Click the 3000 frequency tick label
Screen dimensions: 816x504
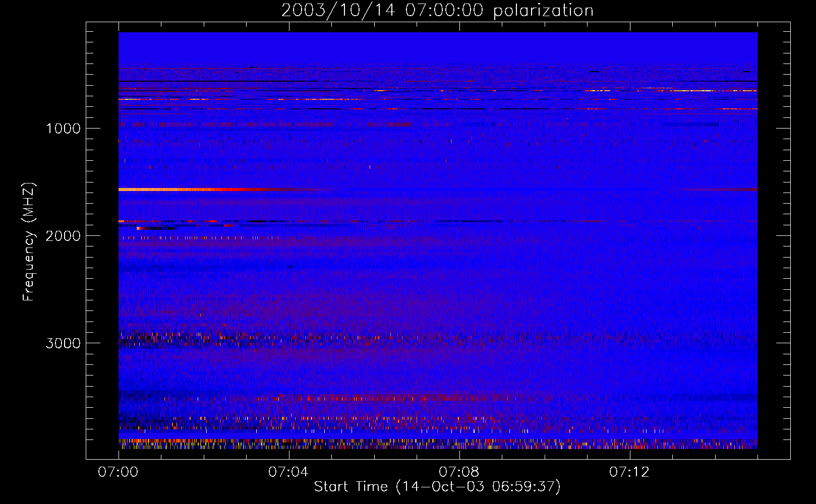(63, 343)
